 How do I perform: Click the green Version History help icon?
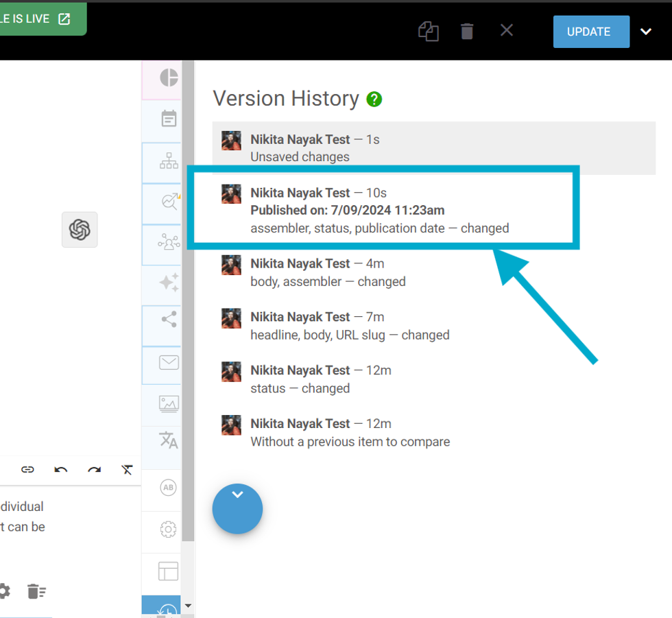[374, 99]
